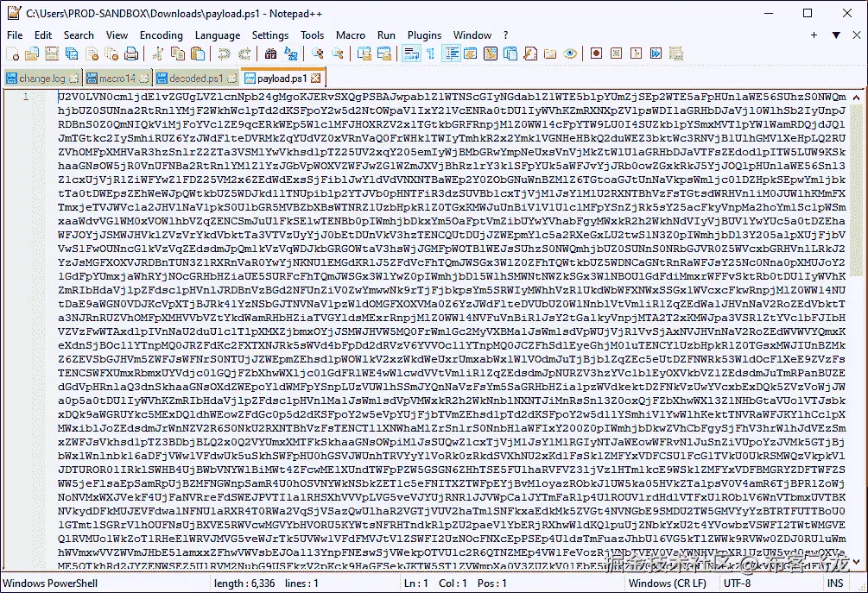Click the plus button beside menu bar
This screenshot has width=868, height=593.
point(814,35)
